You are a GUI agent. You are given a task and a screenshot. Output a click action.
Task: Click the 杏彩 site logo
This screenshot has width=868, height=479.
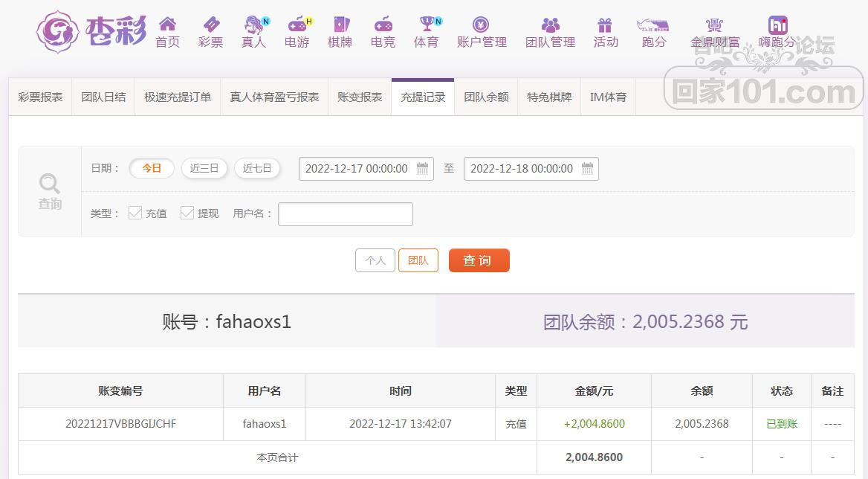click(x=91, y=31)
